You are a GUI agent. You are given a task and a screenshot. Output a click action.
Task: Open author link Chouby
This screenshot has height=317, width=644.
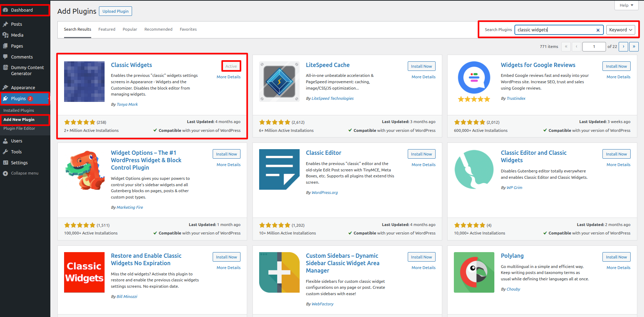513,289
